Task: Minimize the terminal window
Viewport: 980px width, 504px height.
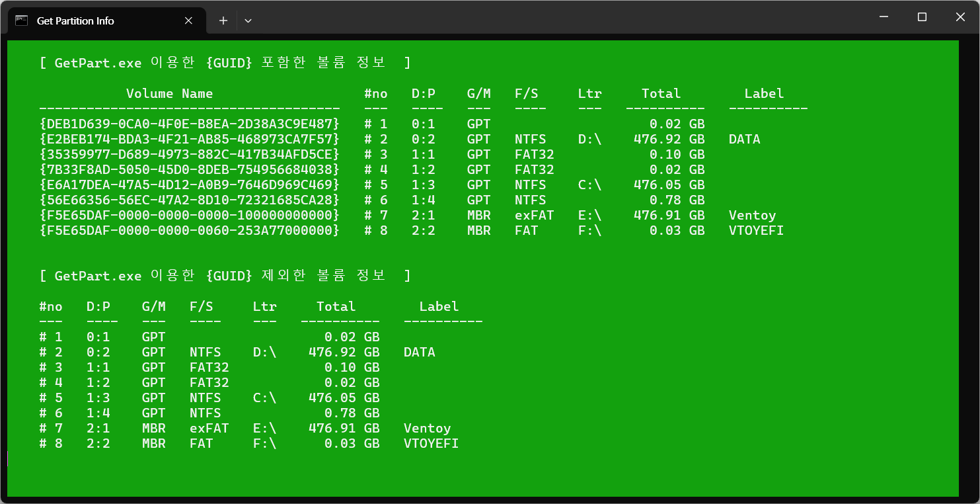Action: click(x=884, y=17)
